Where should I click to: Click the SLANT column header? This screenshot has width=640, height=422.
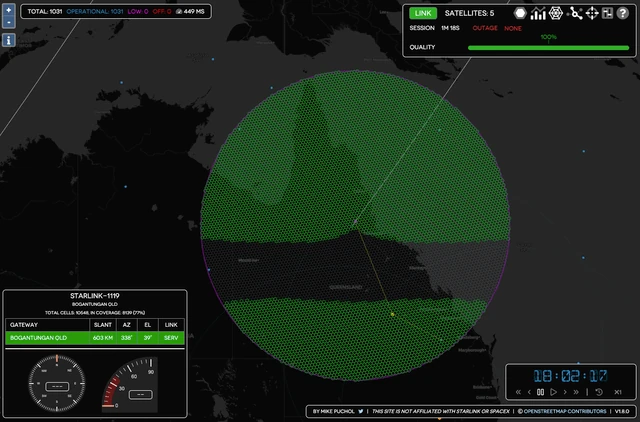click(x=102, y=325)
